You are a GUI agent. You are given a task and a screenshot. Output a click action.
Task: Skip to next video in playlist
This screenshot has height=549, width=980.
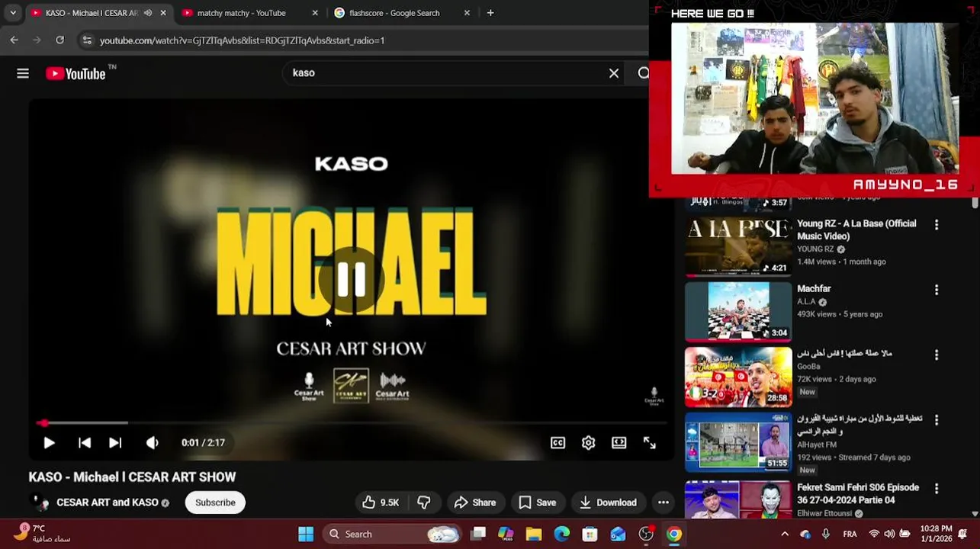coord(115,442)
